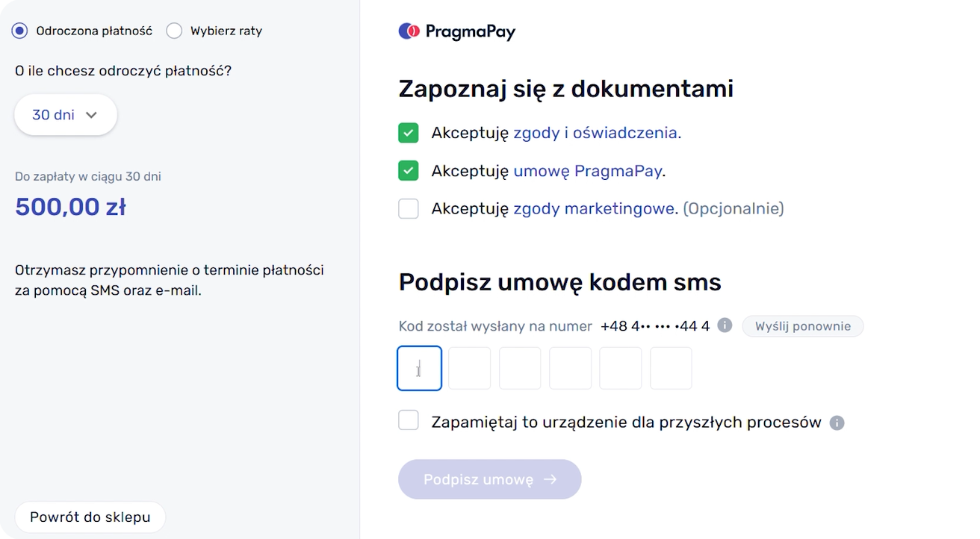Click info icon beside remember device option
Image resolution: width=980 pixels, height=539 pixels.
[837, 423]
